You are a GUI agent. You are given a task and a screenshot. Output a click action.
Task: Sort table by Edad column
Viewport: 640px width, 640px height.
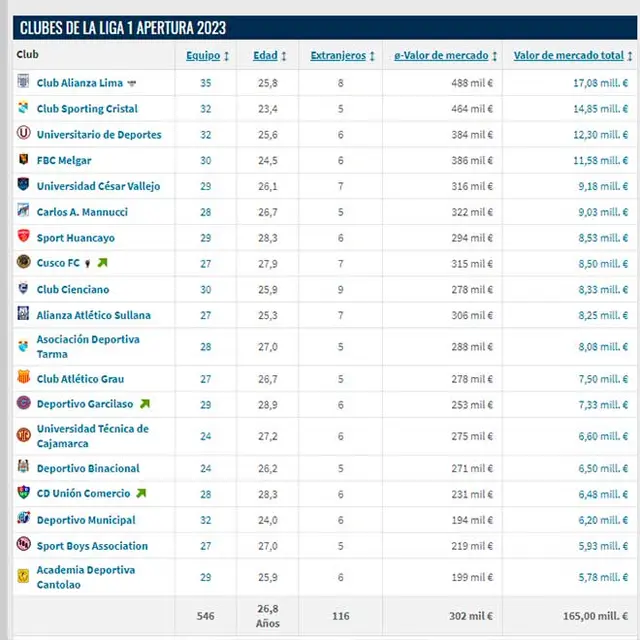coord(269,56)
